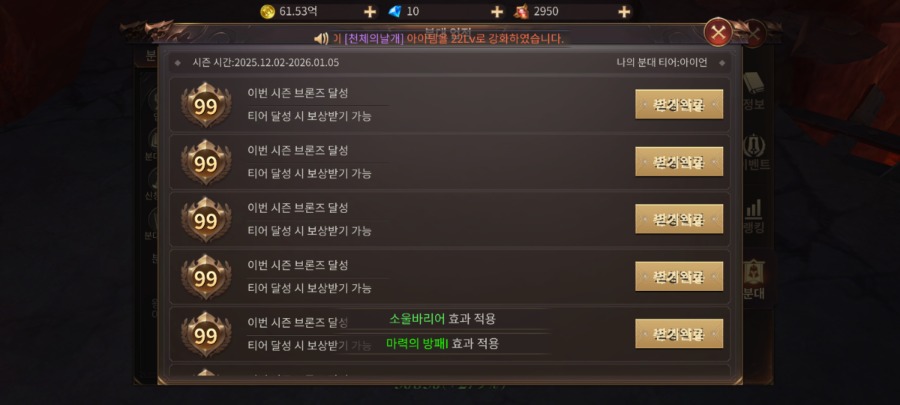Image resolution: width=900 pixels, height=405 pixels.
Task: Open the 정보 book icon in sidebar
Action: [754, 92]
